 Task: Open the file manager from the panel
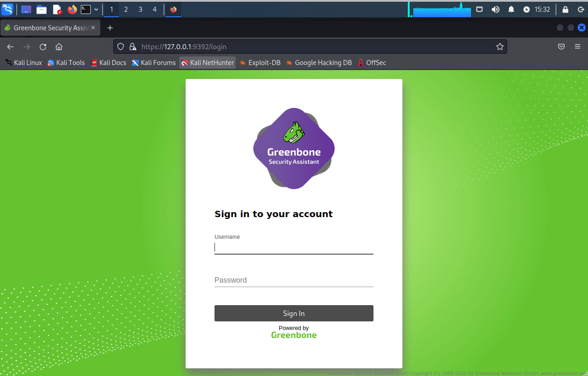[x=42, y=9]
